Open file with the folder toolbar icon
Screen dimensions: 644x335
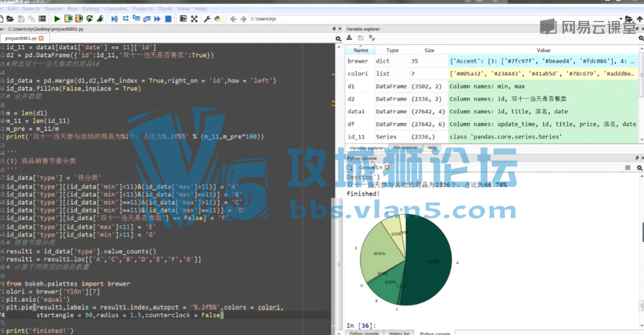pos(10,19)
